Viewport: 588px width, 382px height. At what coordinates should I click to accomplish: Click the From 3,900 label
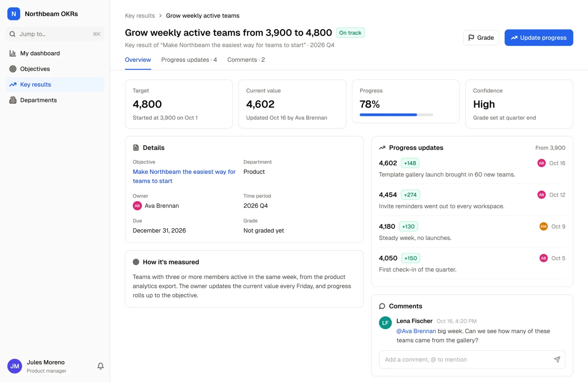[550, 148]
